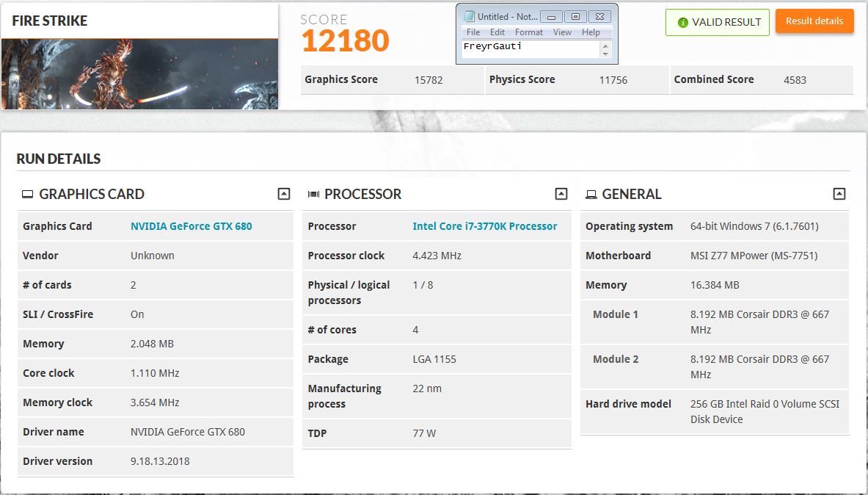The width and height of the screenshot is (868, 495).
Task: Collapse the General section
Action: tap(839, 194)
